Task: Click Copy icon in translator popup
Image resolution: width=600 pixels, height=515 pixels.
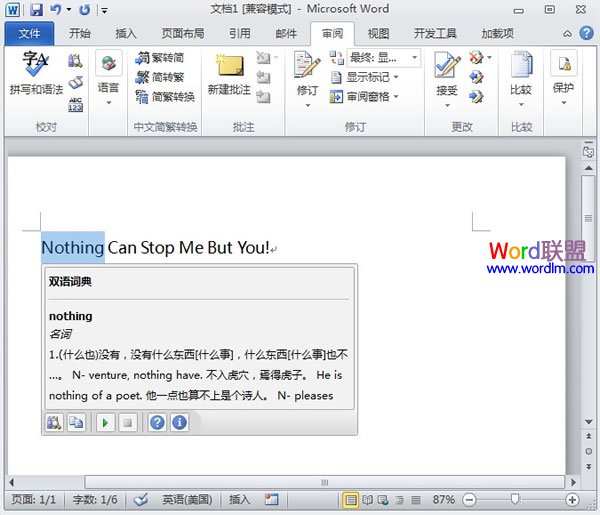Action: click(77, 423)
